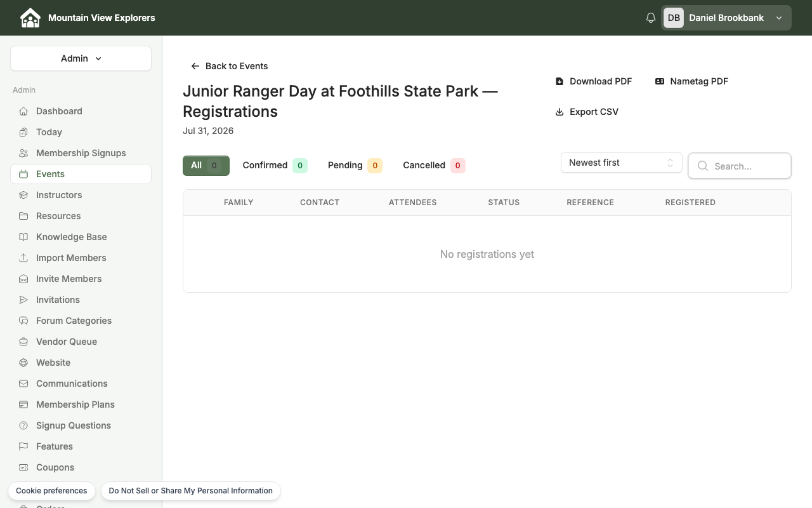Click the CONTACT column header
Viewport: 812px width, 508px height.
(320, 203)
